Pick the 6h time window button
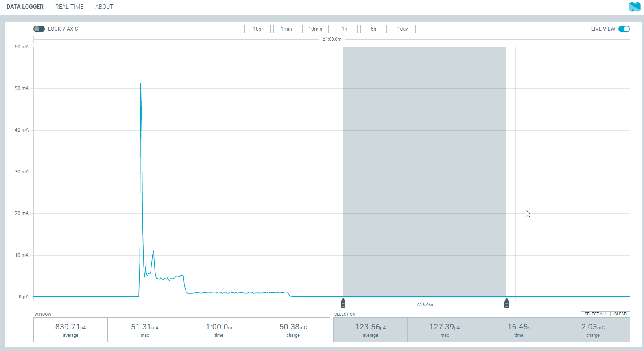This screenshot has height=351, width=644. (373, 29)
